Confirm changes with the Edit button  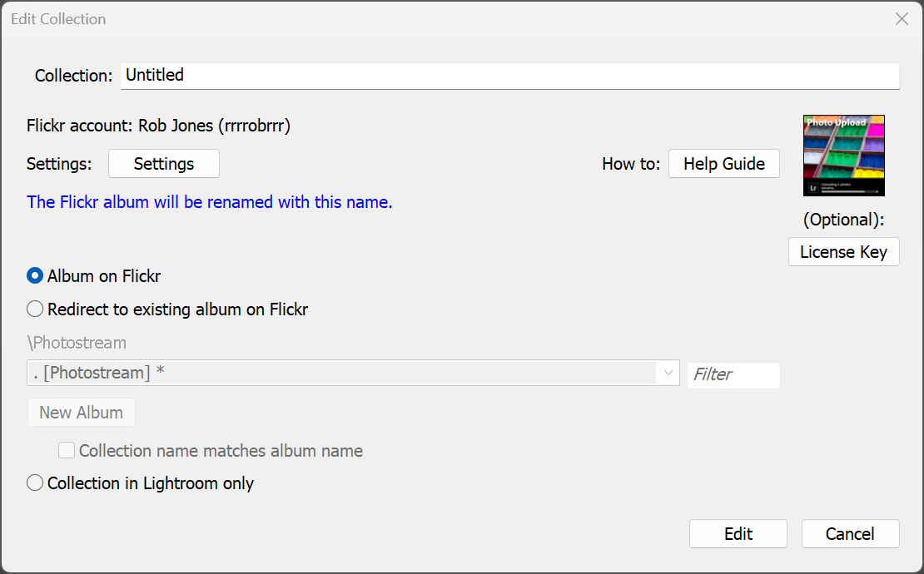(x=738, y=534)
